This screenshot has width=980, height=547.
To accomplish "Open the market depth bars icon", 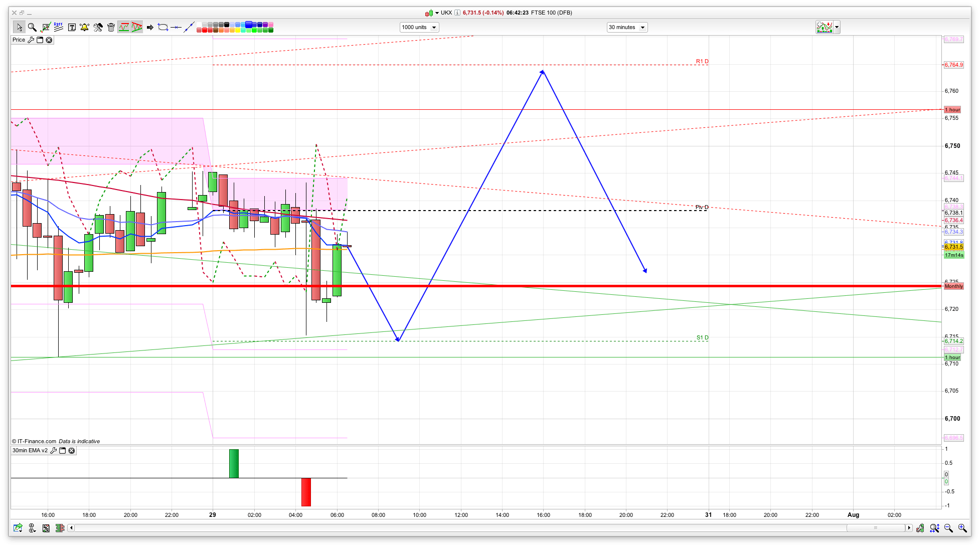I will tap(60, 528).
